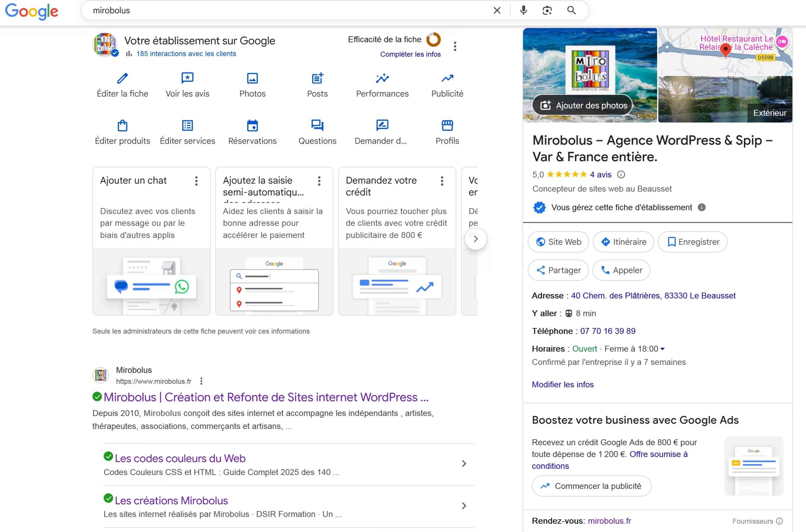Viewport: 806px width, 532px height.
Task: Open Réservations calendar icon
Action: click(252, 126)
